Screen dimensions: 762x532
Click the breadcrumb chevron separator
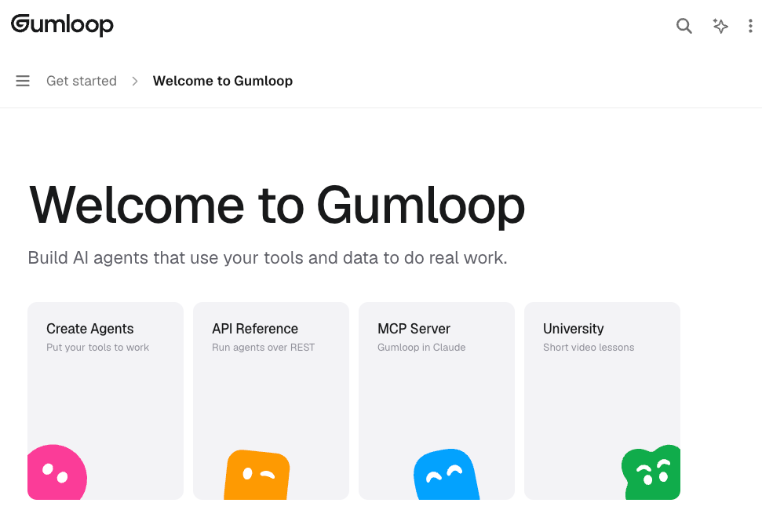tap(135, 81)
